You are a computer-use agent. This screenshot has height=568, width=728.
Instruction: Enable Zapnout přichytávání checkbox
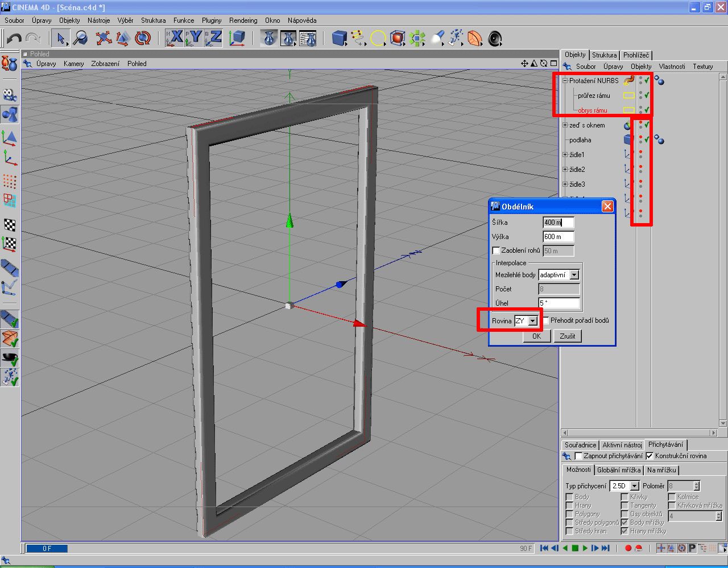pyautogui.click(x=578, y=456)
